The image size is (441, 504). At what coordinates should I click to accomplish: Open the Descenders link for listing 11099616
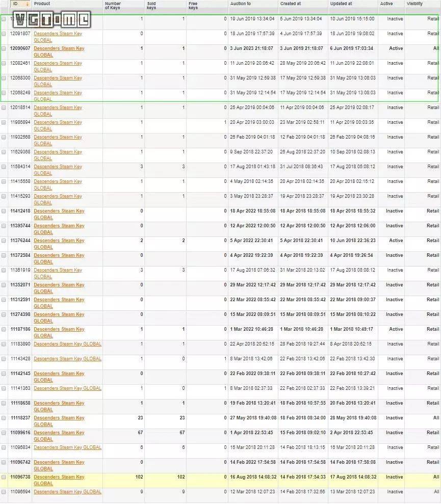59,433
